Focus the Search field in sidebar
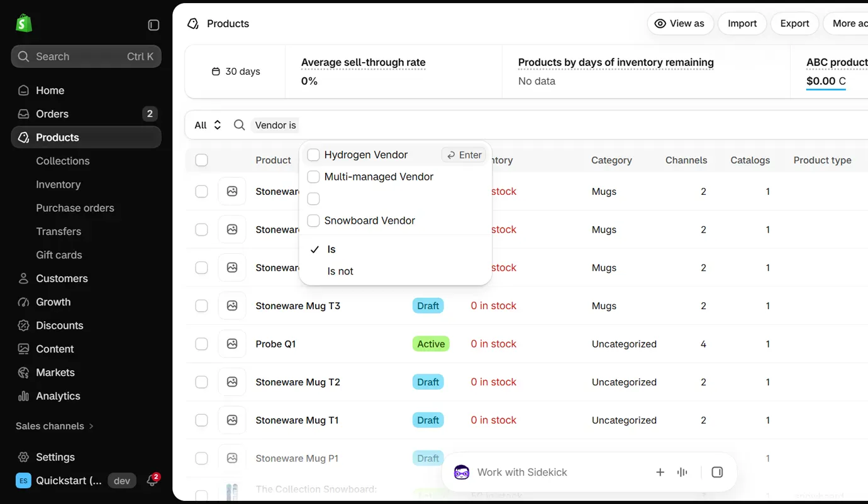This screenshot has height=504, width=868. 86,57
